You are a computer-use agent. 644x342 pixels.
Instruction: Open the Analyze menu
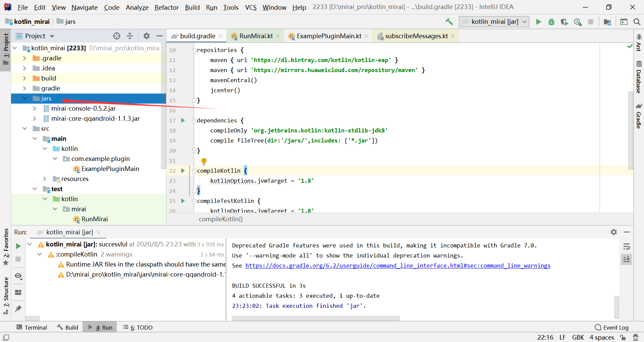point(137,7)
